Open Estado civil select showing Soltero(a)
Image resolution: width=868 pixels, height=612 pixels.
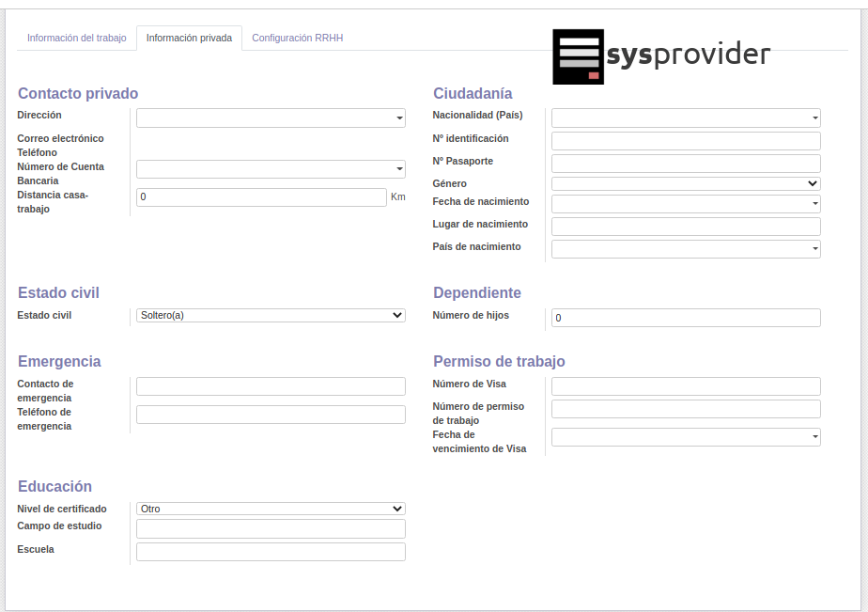(x=271, y=316)
